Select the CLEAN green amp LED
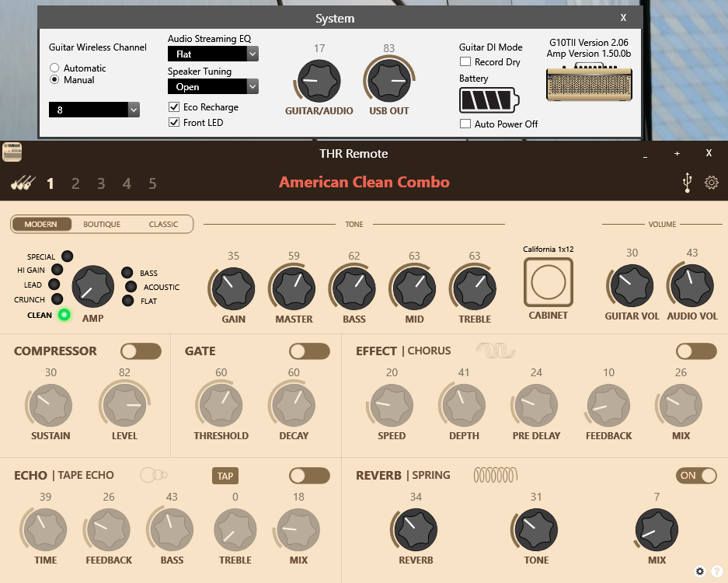728x583 pixels. (x=64, y=315)
